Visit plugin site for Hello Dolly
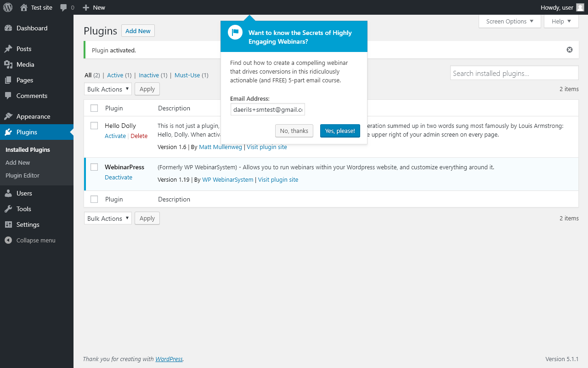 267,147
